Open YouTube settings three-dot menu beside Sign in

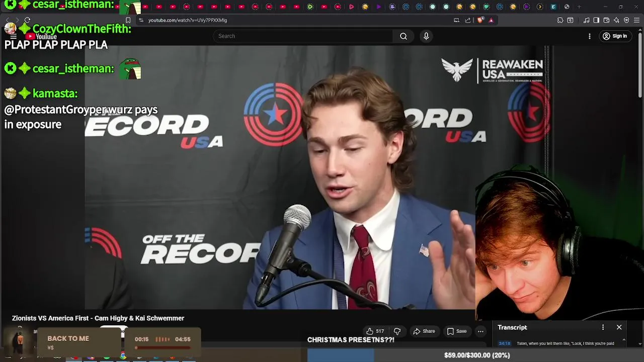click(590, 36)
